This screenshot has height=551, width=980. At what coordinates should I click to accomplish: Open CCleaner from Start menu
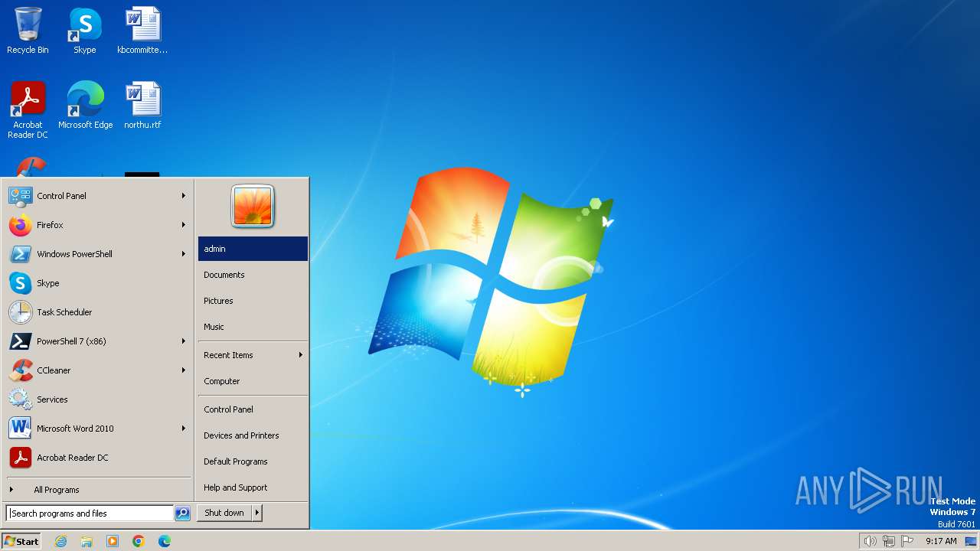(98, 370)
